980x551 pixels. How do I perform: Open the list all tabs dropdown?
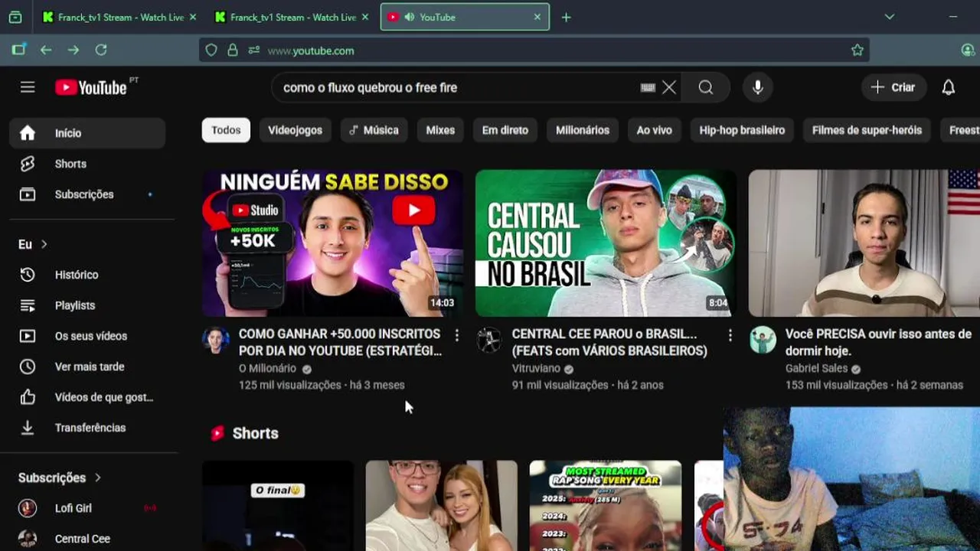(x=890, y=17)
